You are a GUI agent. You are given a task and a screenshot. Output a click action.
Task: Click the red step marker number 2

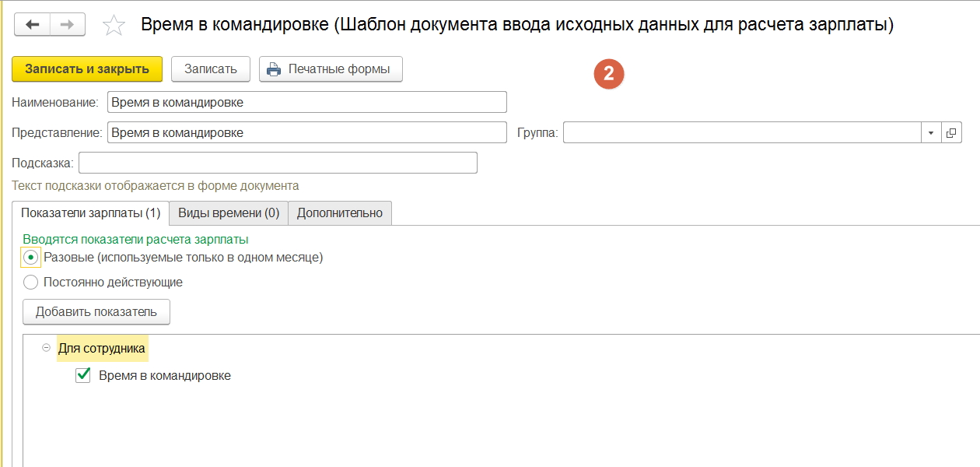tap(609, 74)
